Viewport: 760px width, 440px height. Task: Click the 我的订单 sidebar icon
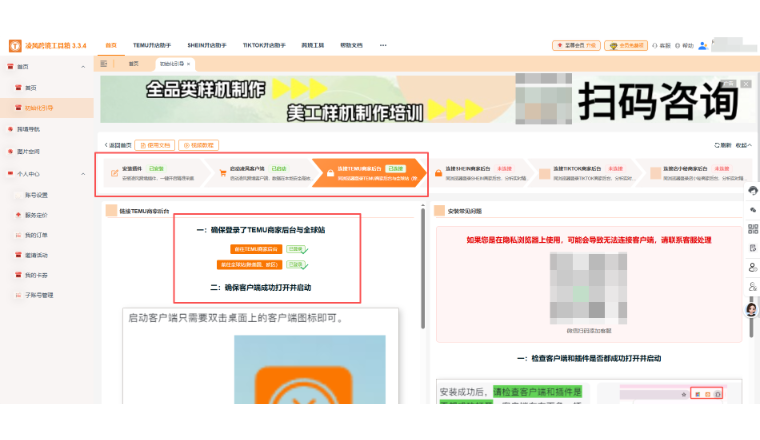[x=18, y=235]
